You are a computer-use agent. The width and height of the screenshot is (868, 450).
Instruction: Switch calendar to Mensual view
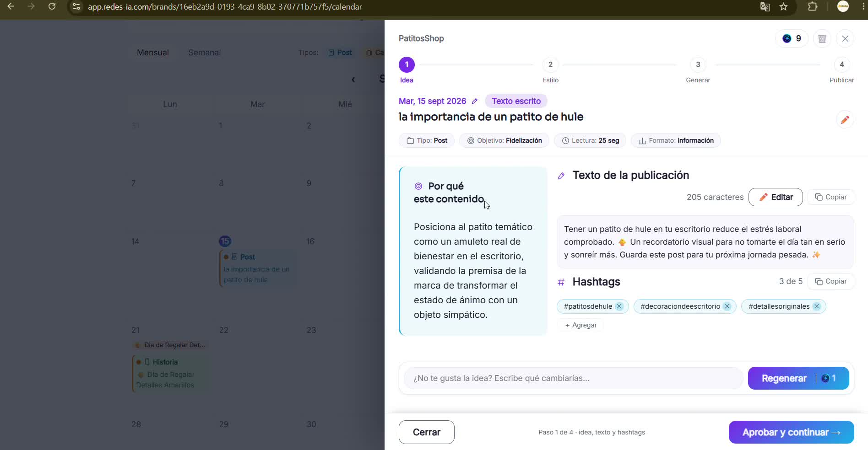click(x=153, y=53)
